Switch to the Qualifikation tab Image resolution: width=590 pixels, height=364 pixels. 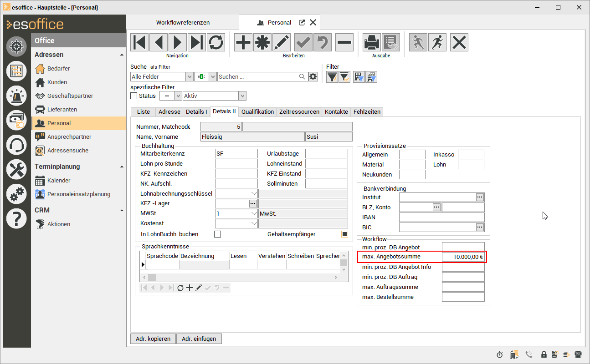[x=258, y=112]
